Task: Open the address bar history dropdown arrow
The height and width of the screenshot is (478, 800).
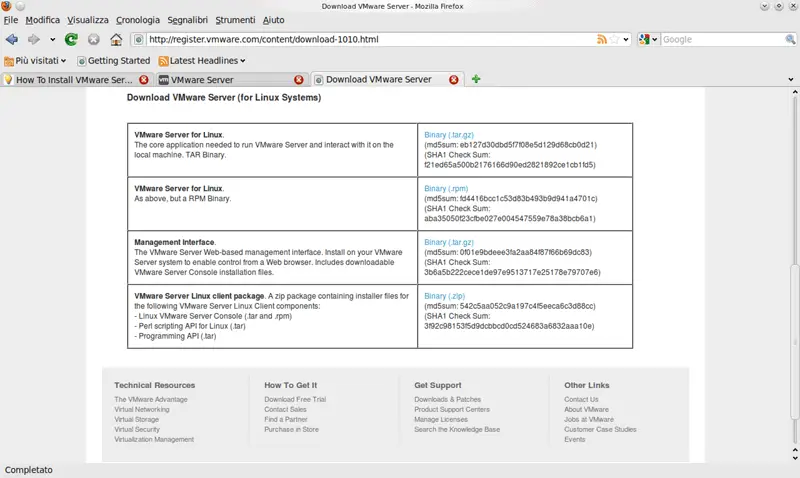Action: click(x=626, y=39)
